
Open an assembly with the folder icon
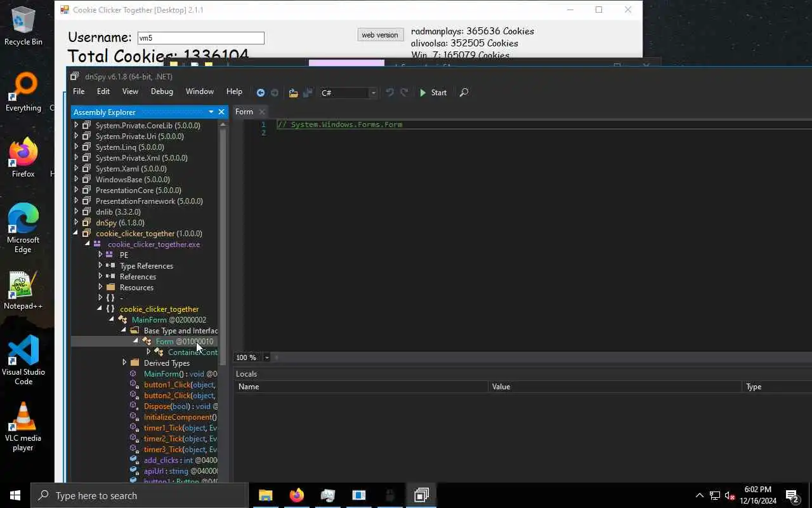coord(293,93)
